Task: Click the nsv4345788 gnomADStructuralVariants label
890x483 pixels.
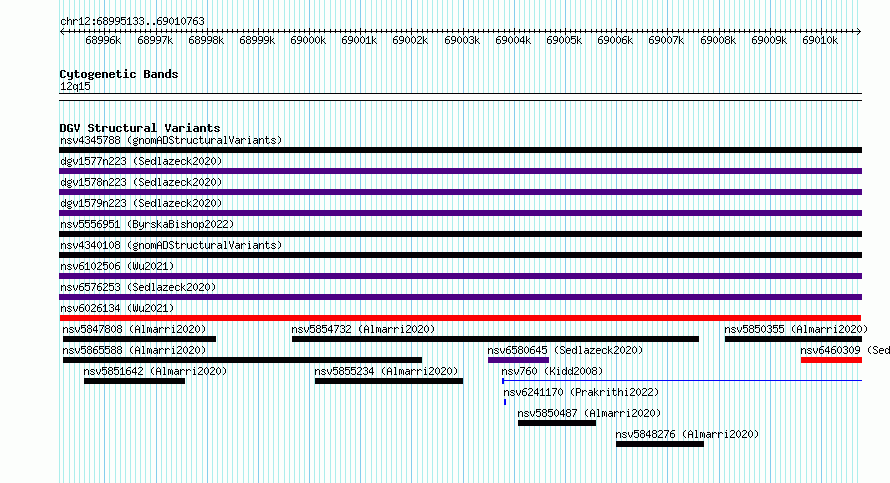Action: click(x=171, y=140)
